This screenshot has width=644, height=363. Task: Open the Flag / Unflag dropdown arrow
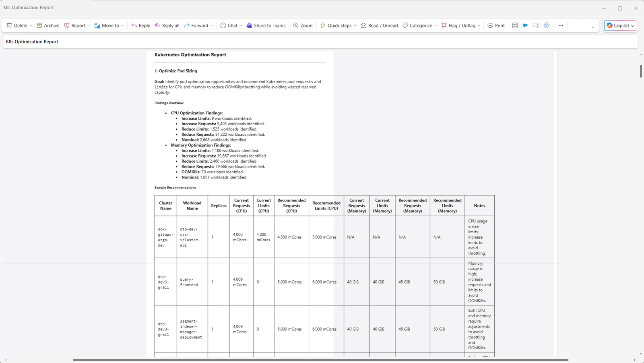tap(479, 26)
